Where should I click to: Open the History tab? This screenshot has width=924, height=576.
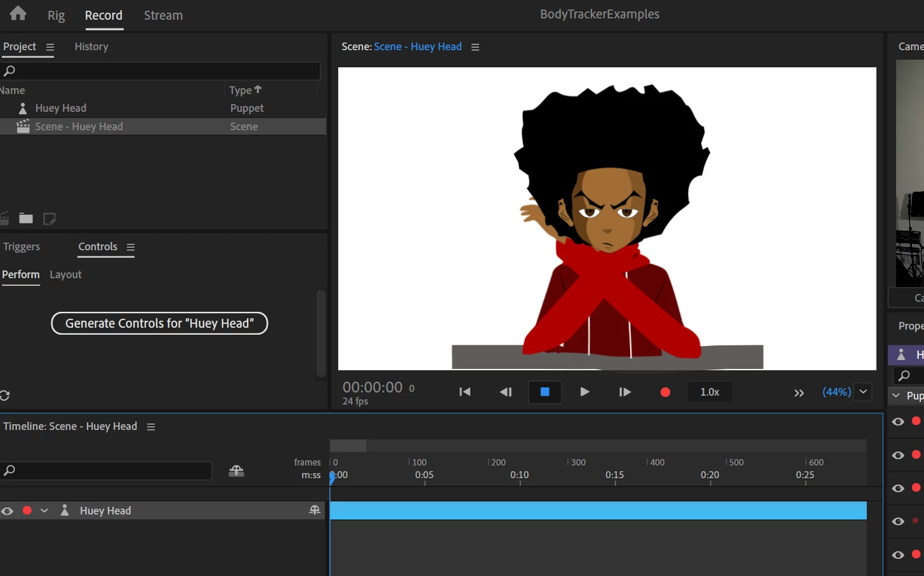click(x=91, y=46)
